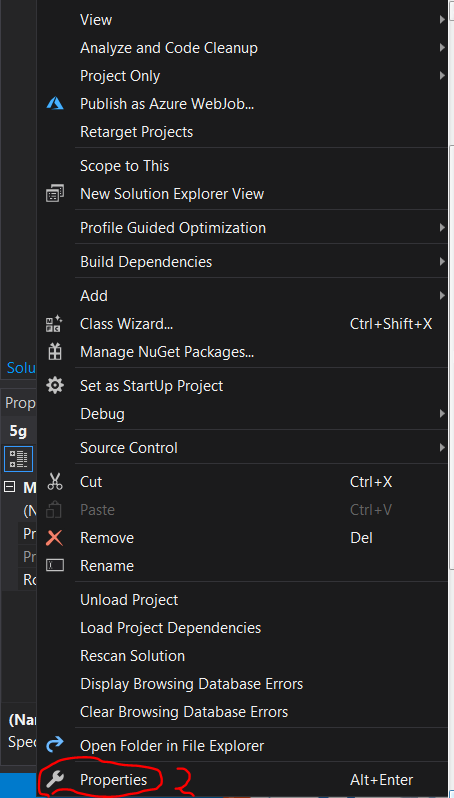Viewport: 454px width, 798px height.
Task: Click the red X Remove icon
Action: coord(54,537)
